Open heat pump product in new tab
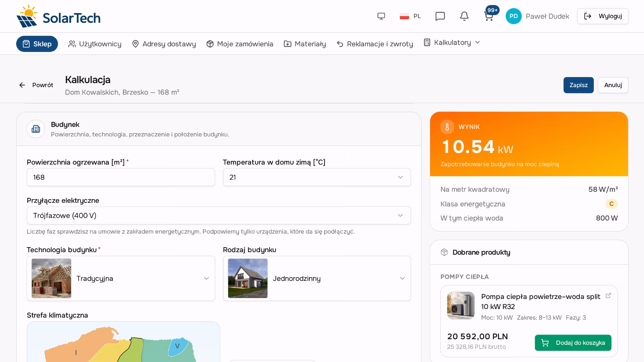Viewport: 644px width, 362px height. click(x=608, y=296)
